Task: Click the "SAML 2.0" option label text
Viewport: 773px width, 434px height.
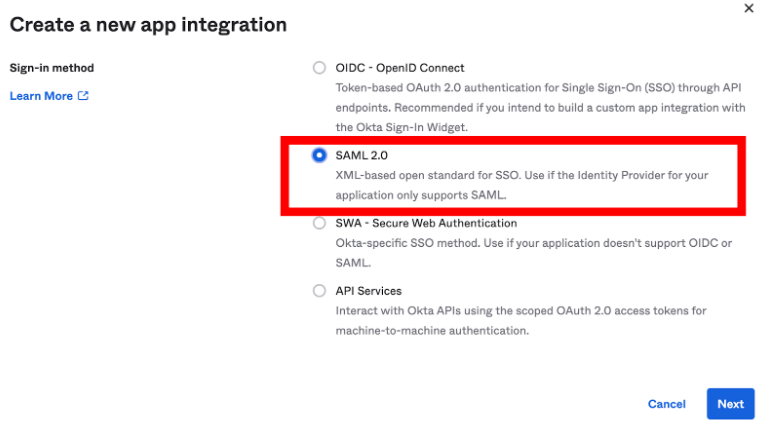Action: 360,155
